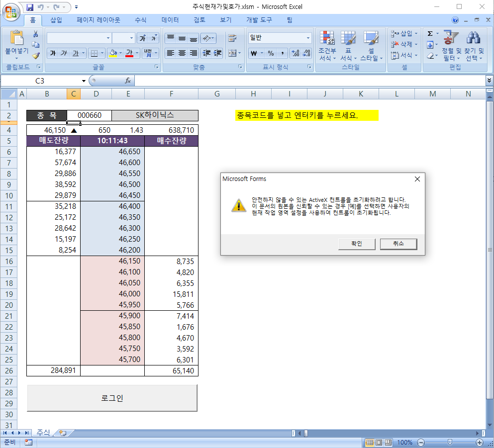Open the font size dropdown
494x448 pixels.
[132, 38]
